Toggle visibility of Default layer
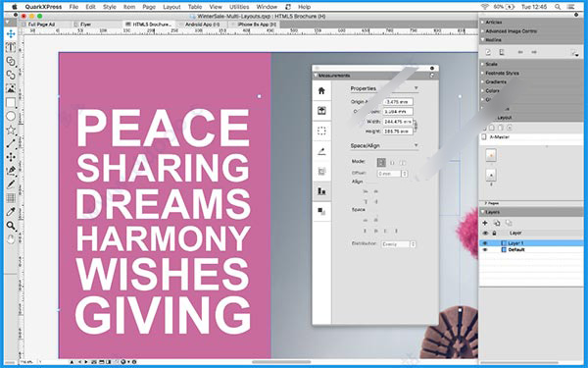 [x=485, y=249]
